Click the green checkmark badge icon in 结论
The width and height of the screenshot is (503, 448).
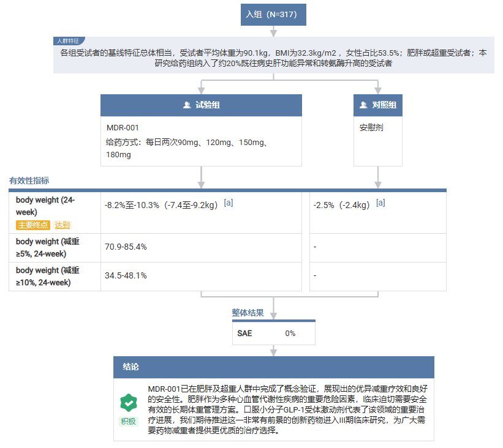click(x=128, y=403)
